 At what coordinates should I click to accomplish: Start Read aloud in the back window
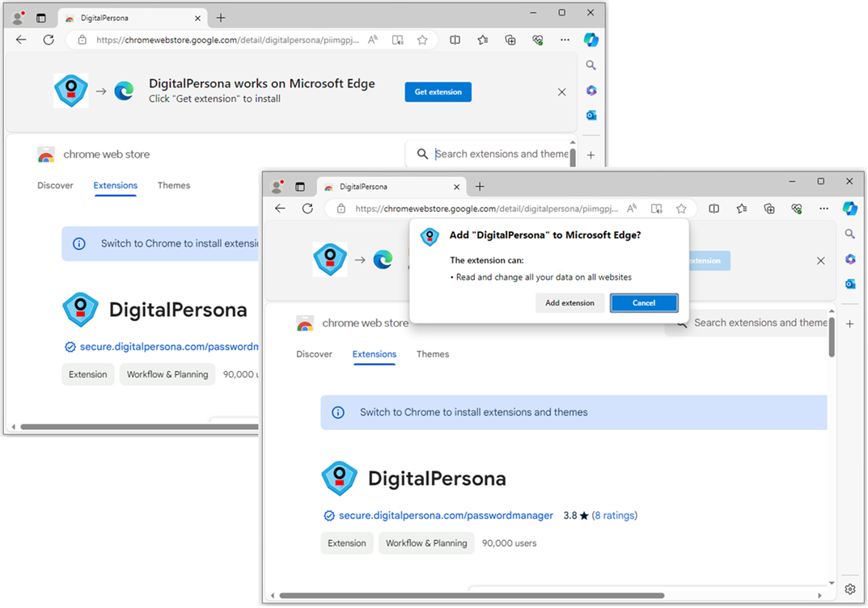coord(373,40)
